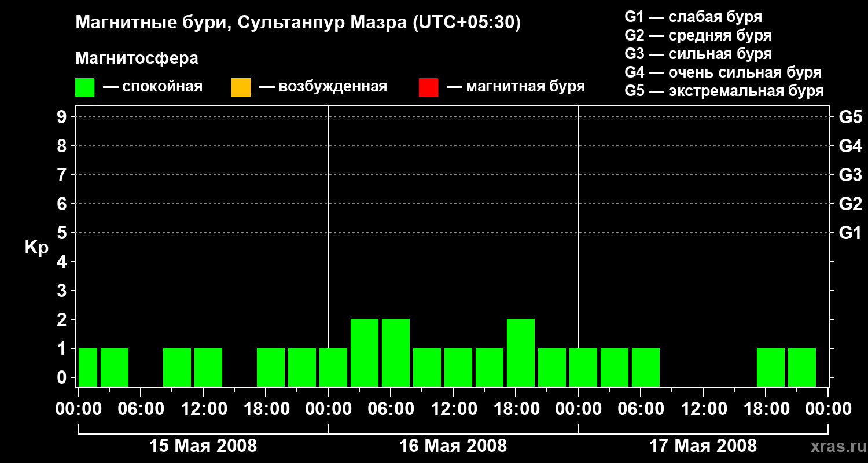
Task: Click the Kp 1 bar above 18:00 on 15 May
Action: (271, 367)
